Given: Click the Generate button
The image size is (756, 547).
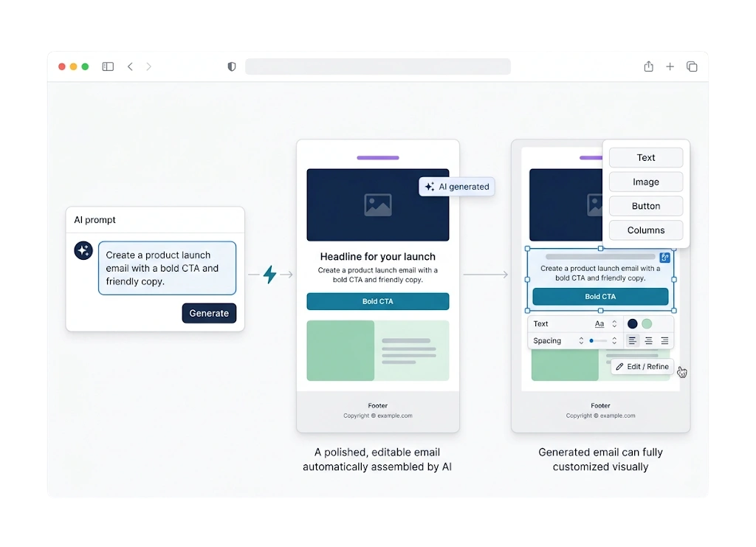Looking at the screenshot, I should tap(209, 313).
